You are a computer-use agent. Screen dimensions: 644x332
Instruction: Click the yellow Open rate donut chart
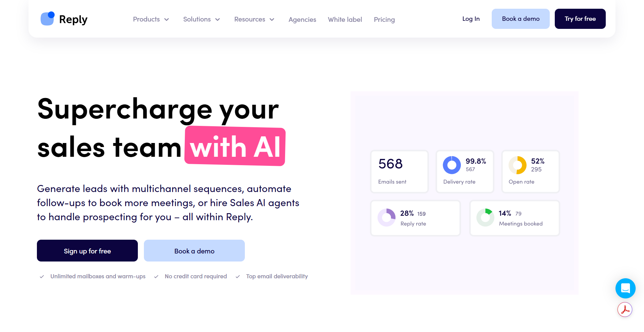pyautogui.click(x=518, y=165)
